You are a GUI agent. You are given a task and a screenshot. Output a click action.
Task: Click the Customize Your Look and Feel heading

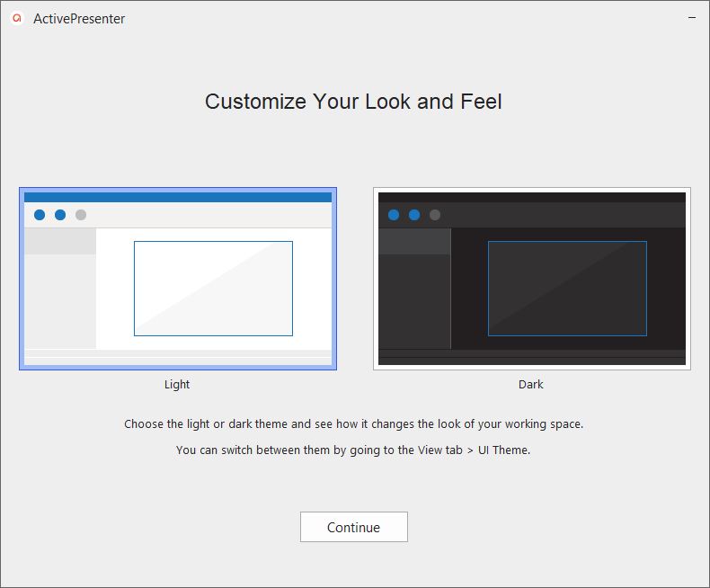pos(353,102)
